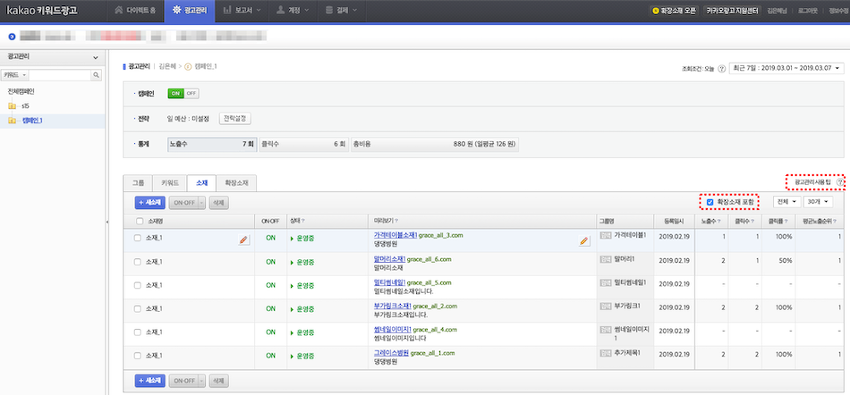850x395 pixels.
Task: Check the checkbox for the 부가링크소재1 row
Action: coord(138,309)
